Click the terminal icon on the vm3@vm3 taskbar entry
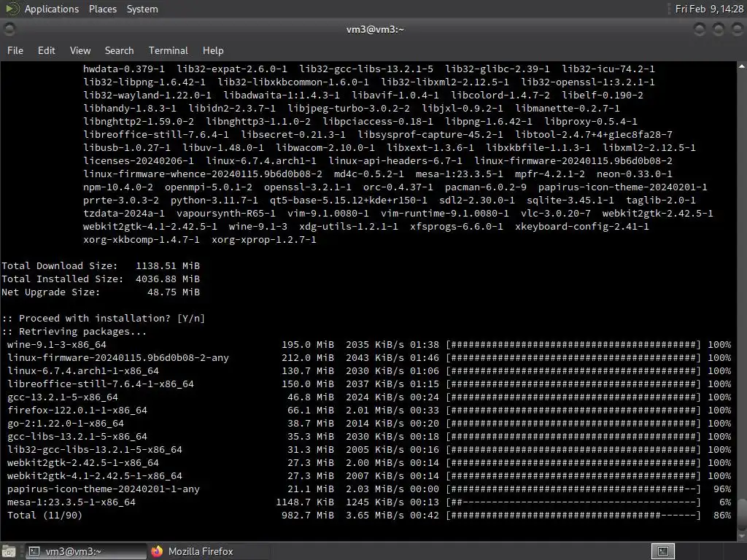Image resolution: width=747 pixels, height=560 pixels. click(34, 551)
